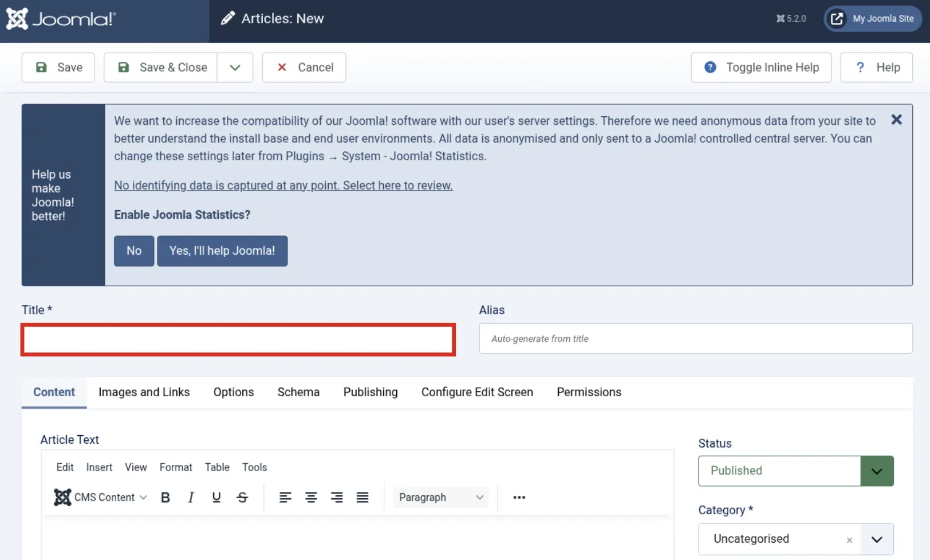Open the editor Edit menu

(x=65, y=467)
